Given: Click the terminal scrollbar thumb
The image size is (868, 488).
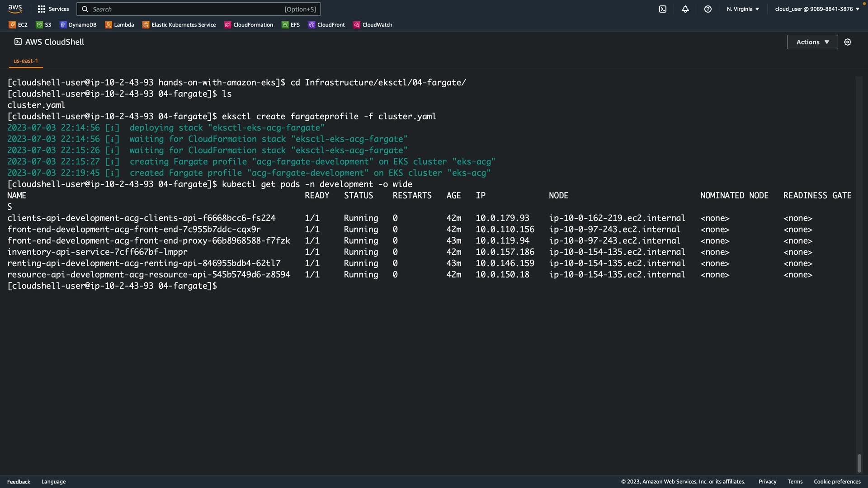Looking at the screenshot, I should click(x=859, y=463).
